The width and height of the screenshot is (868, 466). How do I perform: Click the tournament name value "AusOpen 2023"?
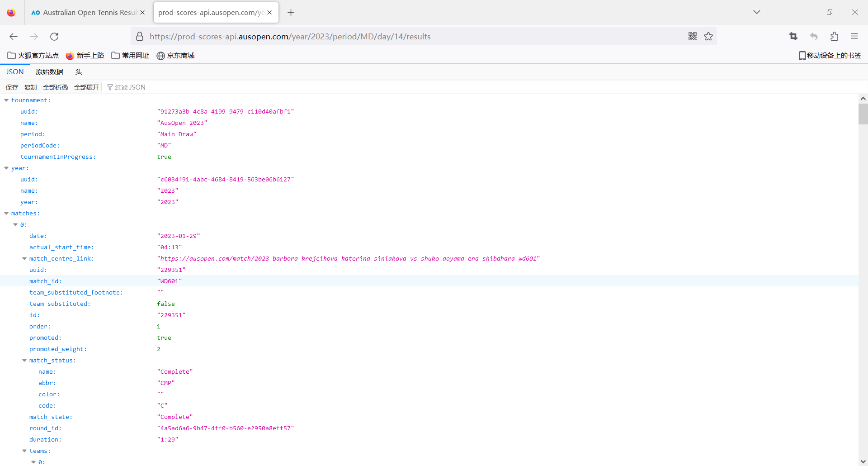182,123
